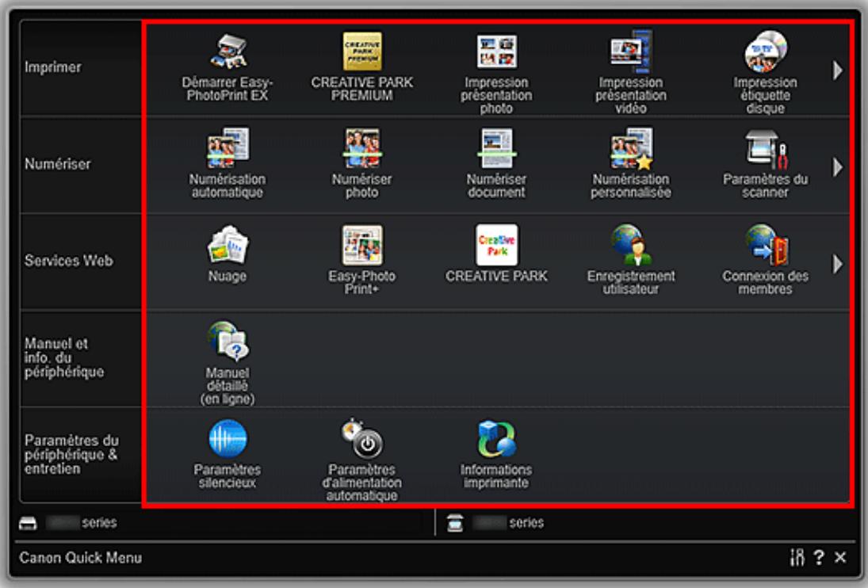Open the preferences tools icon in bottom bar
The width and height of the screenshot is (868, 588).
coord(797,557)
